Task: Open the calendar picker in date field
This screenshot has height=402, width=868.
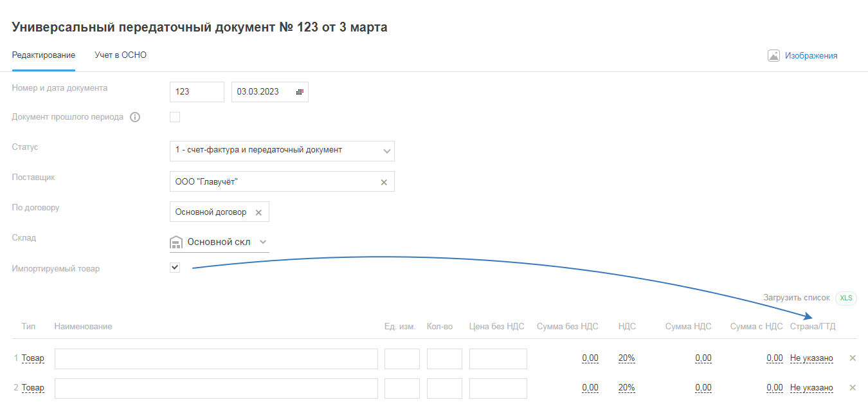Action: point(300,92)
